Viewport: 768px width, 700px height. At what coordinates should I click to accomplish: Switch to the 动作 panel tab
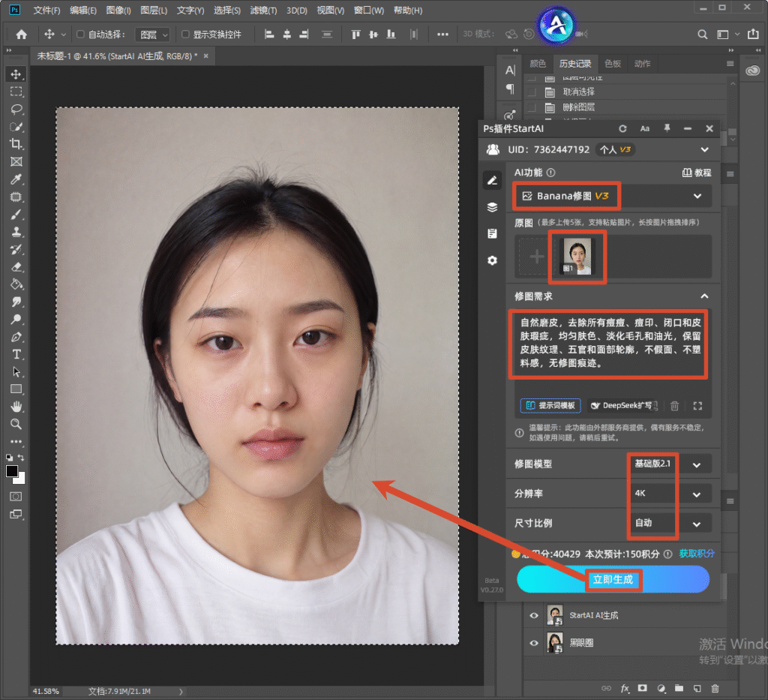coord(642,64)
